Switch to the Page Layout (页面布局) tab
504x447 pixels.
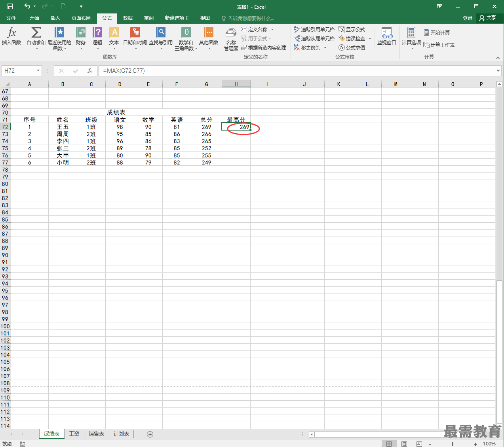(81, 18)
